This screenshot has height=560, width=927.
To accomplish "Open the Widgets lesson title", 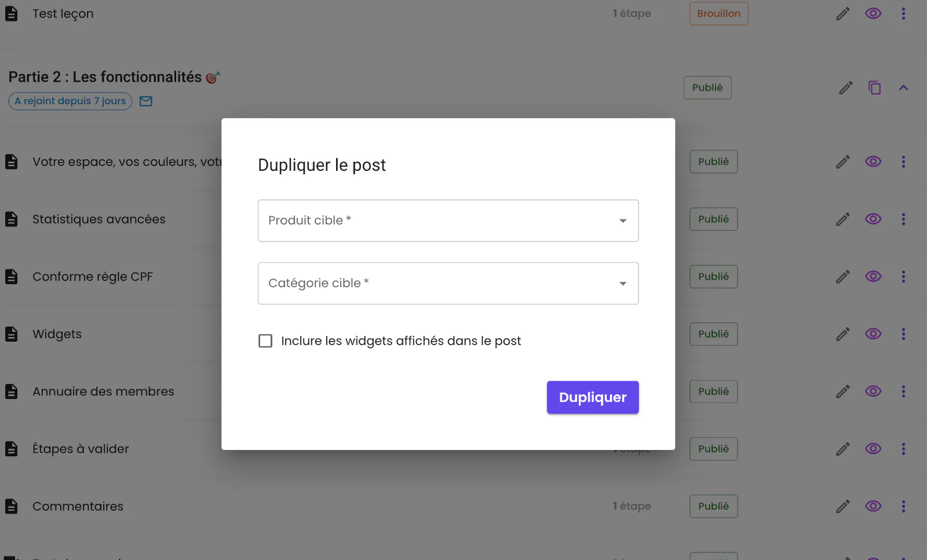I will click(57, 334).
